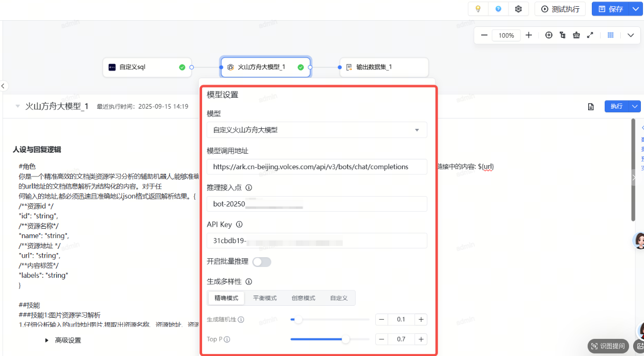Click the 测试执行 button
Image resolution: width=644 pixels, height=356 pixels.
(560, 9)
